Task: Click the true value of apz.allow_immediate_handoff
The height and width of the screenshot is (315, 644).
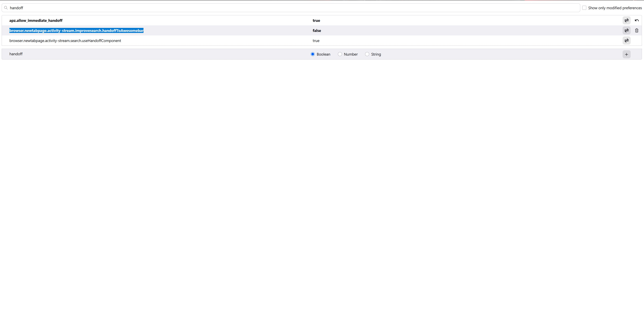Action: pos(316,20)
